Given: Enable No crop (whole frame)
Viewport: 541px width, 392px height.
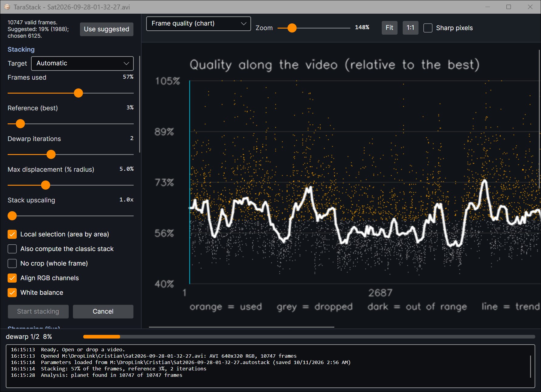Looking at the screenshot, I should (12, 263).
